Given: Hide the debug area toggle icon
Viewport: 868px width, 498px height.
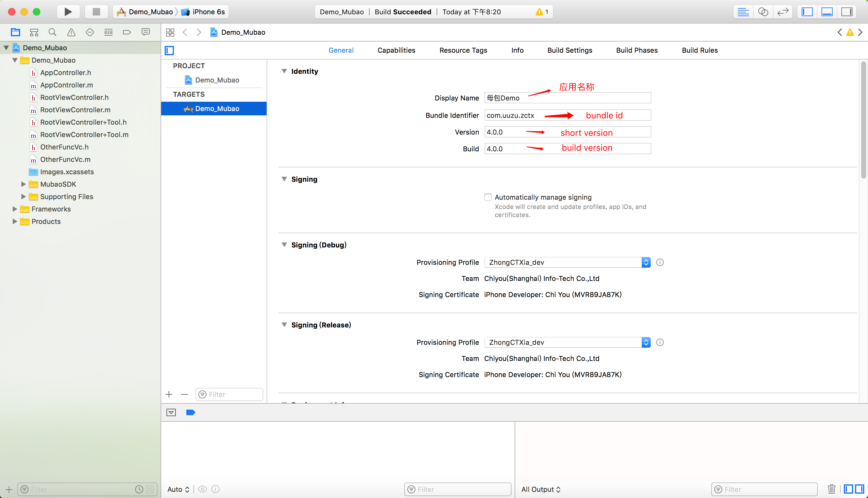Looking at the screenshot, I should (171, 412).
